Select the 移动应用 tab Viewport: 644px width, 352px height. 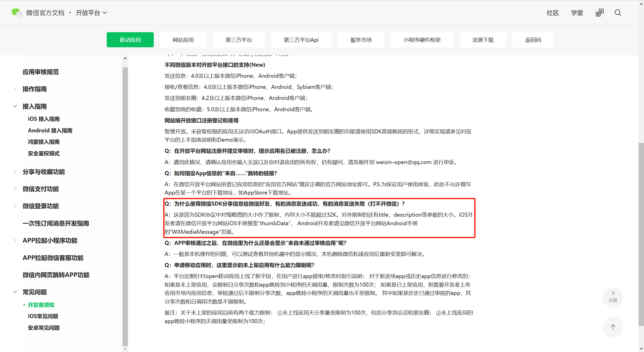coord(130,40)
